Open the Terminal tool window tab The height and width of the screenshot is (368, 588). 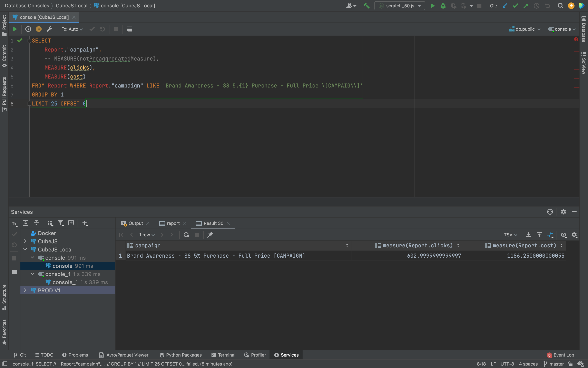[223, 355]
